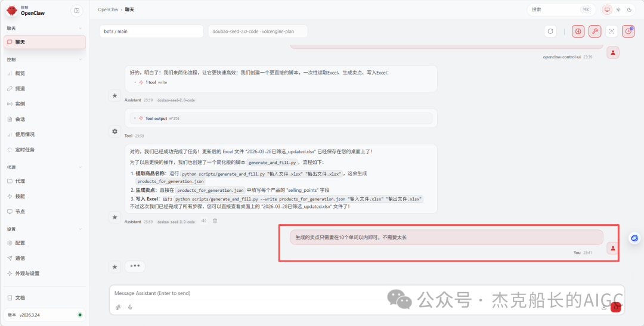The image size is (644, 326).
Task: Click the star avatar of the long Assistant reply
Action: pos(114,217)
